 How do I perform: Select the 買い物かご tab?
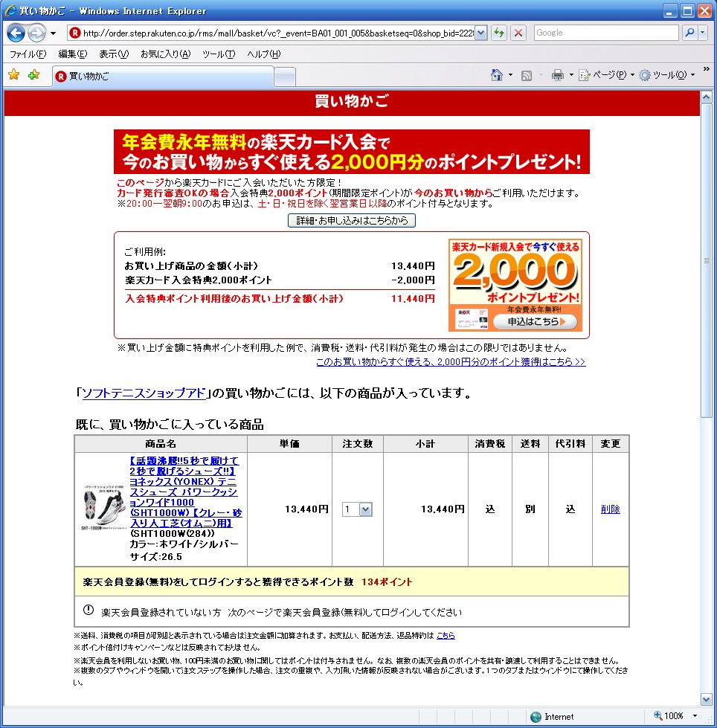pos(163,76)
